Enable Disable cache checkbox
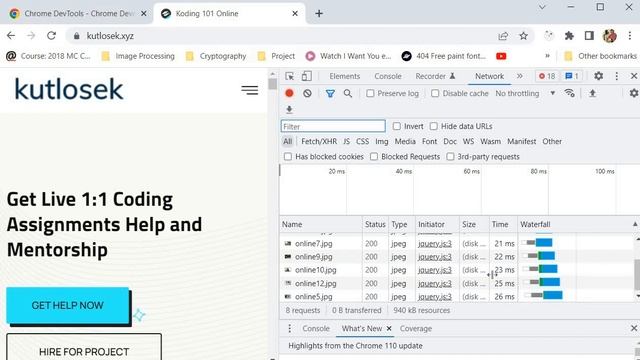 [435, 93]
